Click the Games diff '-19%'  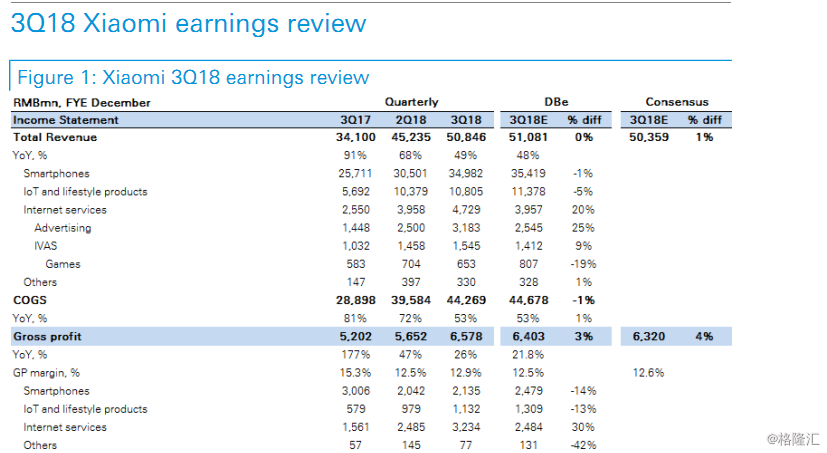tap(583, 264)
